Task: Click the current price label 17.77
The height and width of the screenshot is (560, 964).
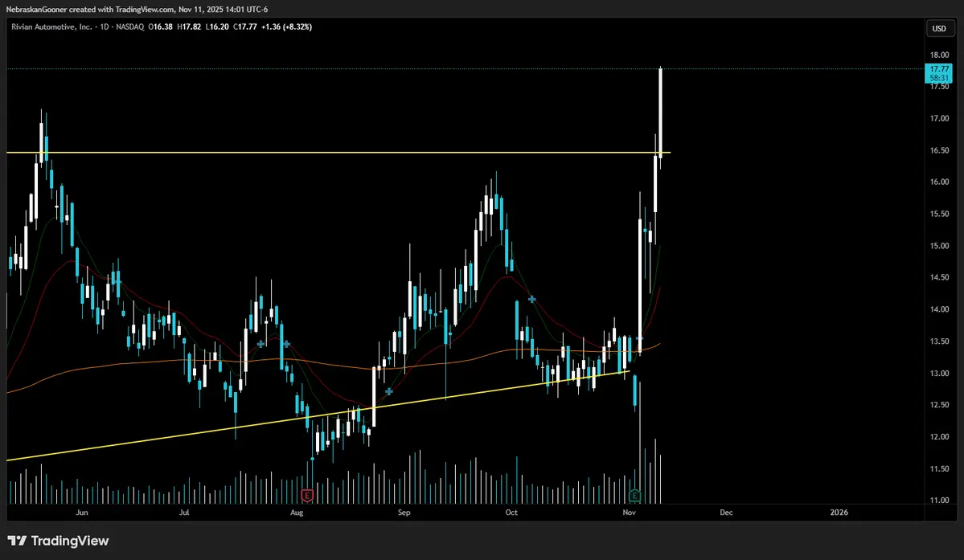Action: point(939,69)
